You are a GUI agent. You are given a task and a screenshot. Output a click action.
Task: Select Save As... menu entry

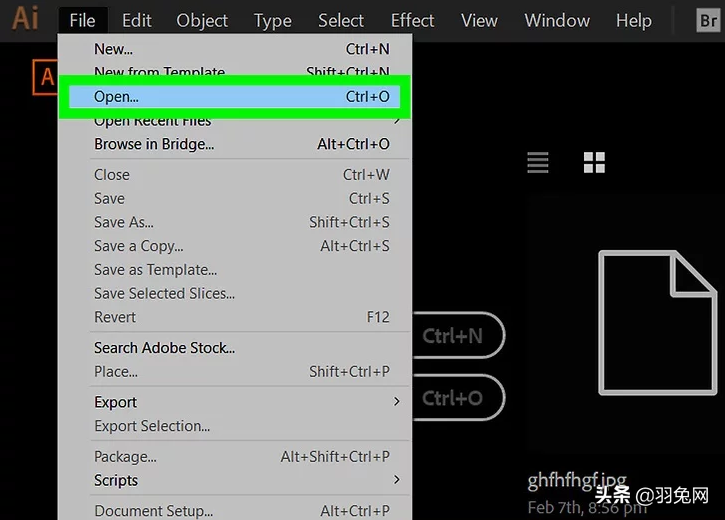coord(235,222)
